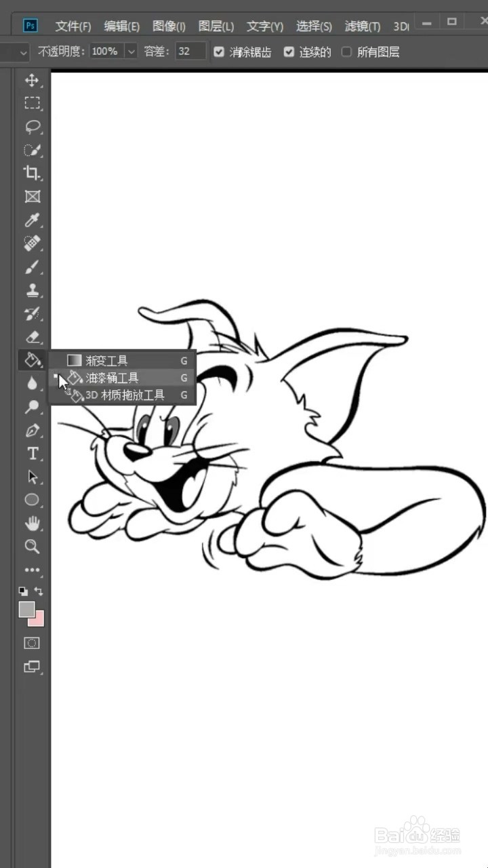Screen dimensions: 488x868
Task: Select the History Brush tool
Action: click(32, 313)
